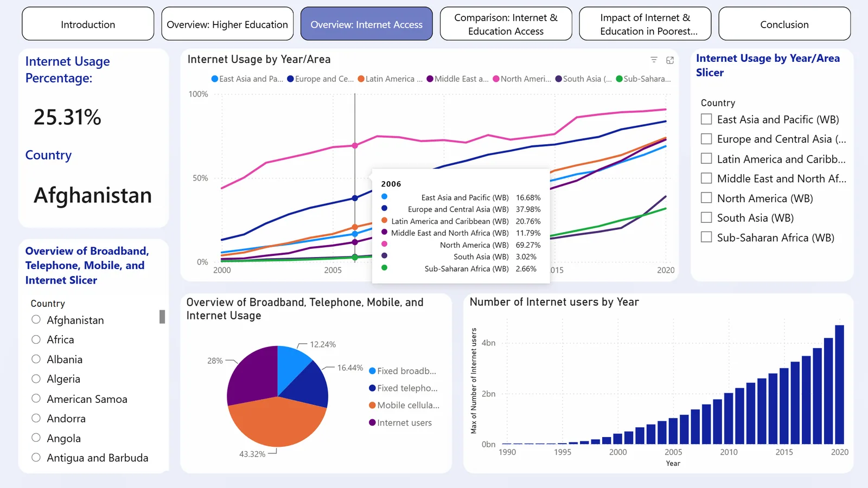Open the filter icon on line chart

(x=654, y=60)
